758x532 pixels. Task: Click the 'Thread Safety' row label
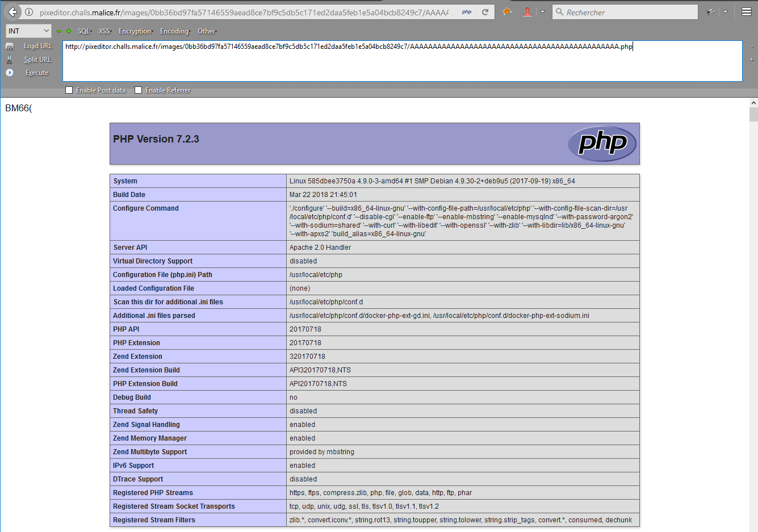135,411
